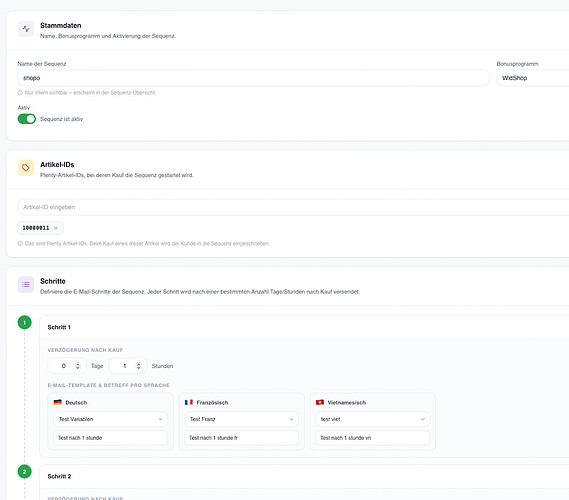The width and height of the screenshot is (569, 500).
Task: Open Vietnamesisch template dropdown test viet
Action: click(x=373, y=419)
